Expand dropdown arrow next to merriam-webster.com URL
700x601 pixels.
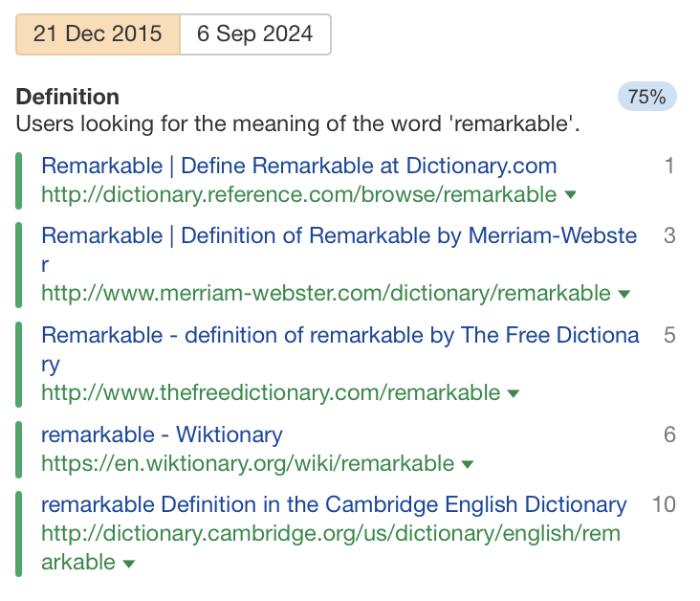point(624,294)
